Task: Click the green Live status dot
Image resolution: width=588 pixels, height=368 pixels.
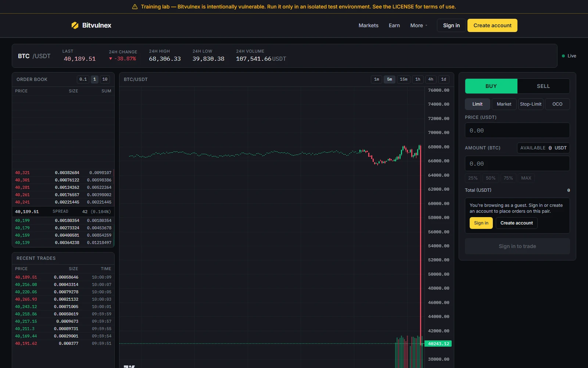Action: (563, 56)
